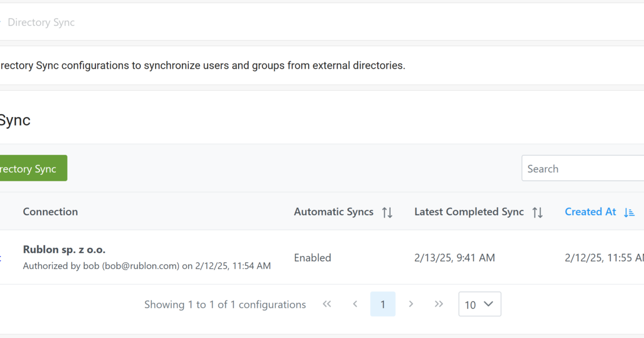This screenshot has height=338, width=644.
Task: Click the Latest Completed Sync header label
Action: pyautogui.click(x=469, y=212)
